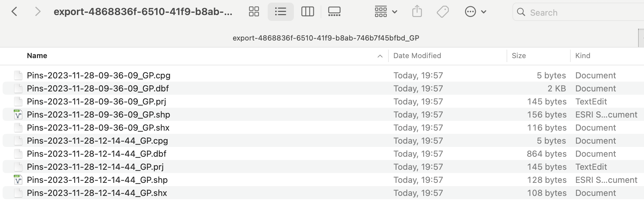Click the Search field
Screen dimensions: 644x207
pos(582,12)
